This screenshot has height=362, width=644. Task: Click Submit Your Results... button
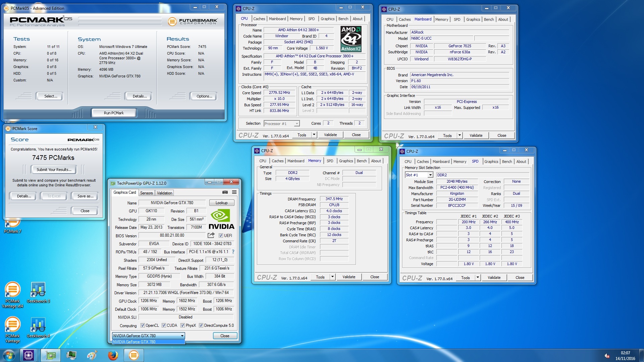[x=54, y=170]
